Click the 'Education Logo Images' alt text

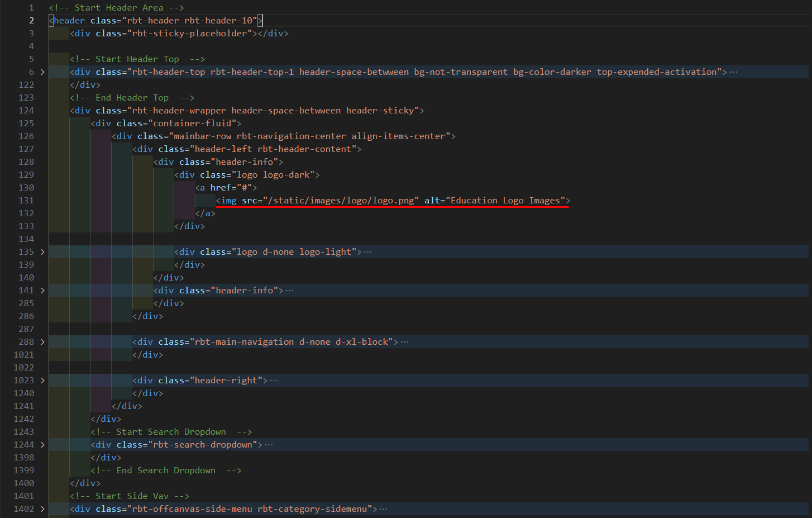[505, 201]
